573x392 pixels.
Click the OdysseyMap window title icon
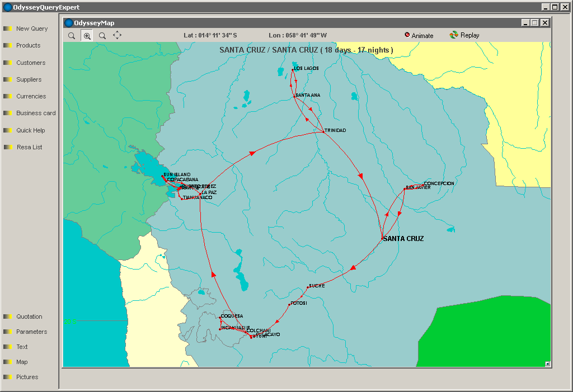point(69,23)
